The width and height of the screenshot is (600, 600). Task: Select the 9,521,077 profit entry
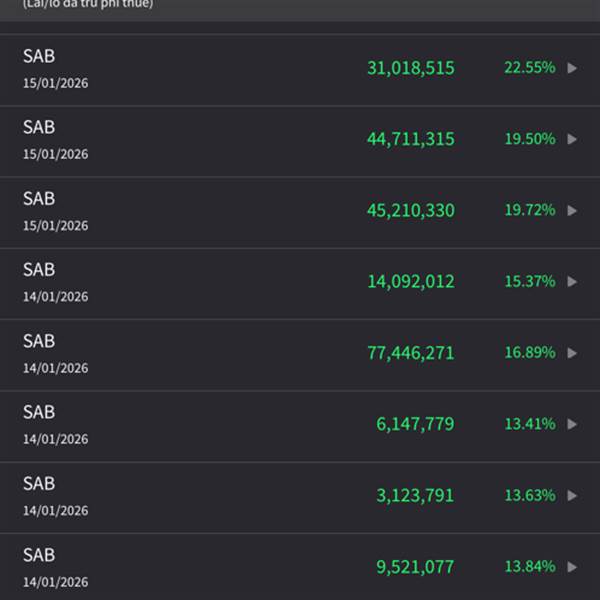pos(415,567)
